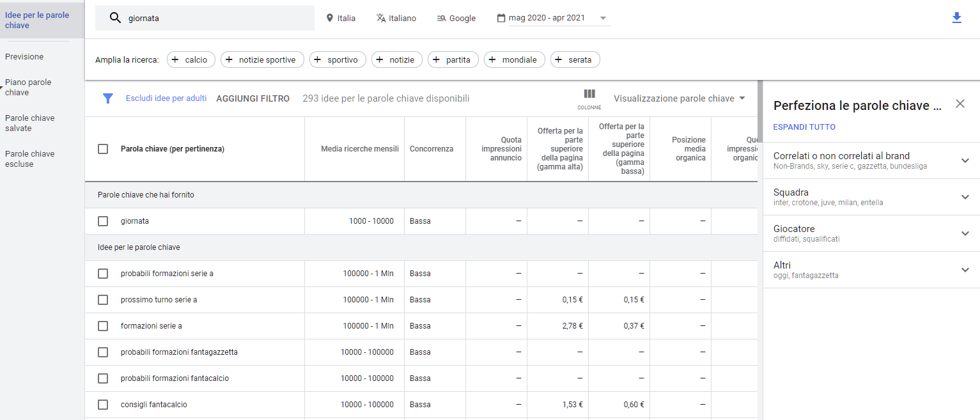Image resolution: width=980 pixels, height=420 pixels.
Task: Sort by 'Offerta… (gamma bassa)' column header
Action: click(x=621, y=149)
